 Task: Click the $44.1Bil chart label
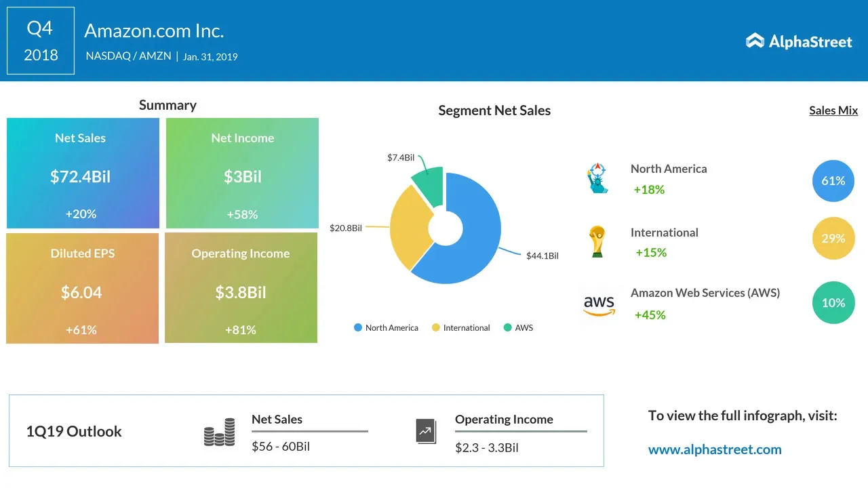pos(542,256)
